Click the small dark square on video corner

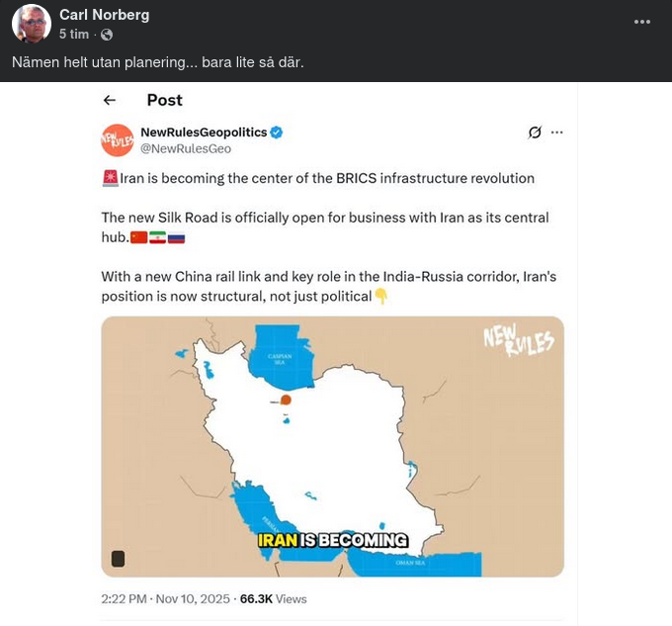click(119, 559)
